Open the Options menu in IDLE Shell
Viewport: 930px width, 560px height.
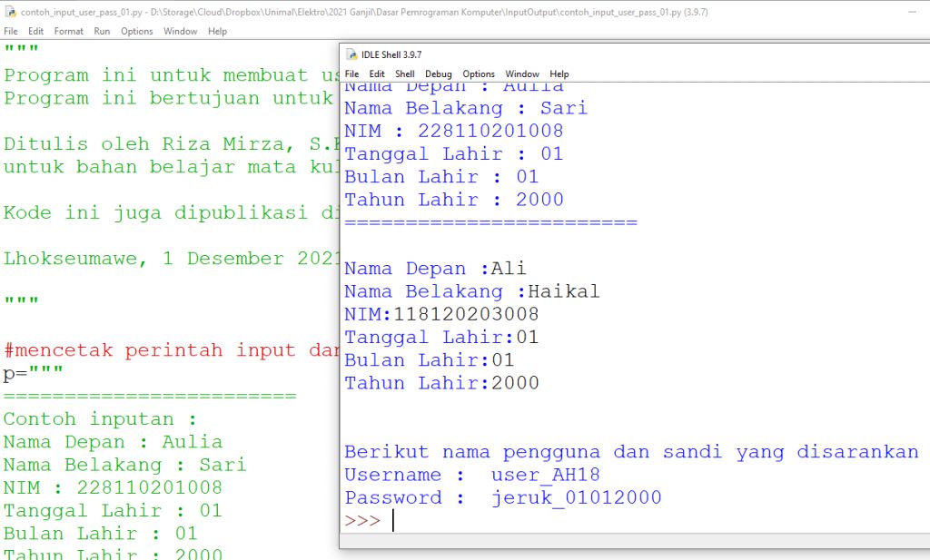coord(479,74)
